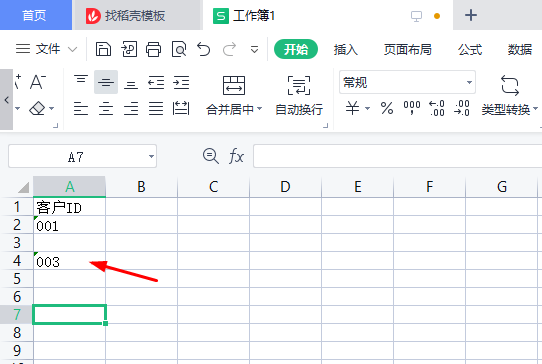Expand the 文件 menu dropdown arrow

(x=73, y=50)
